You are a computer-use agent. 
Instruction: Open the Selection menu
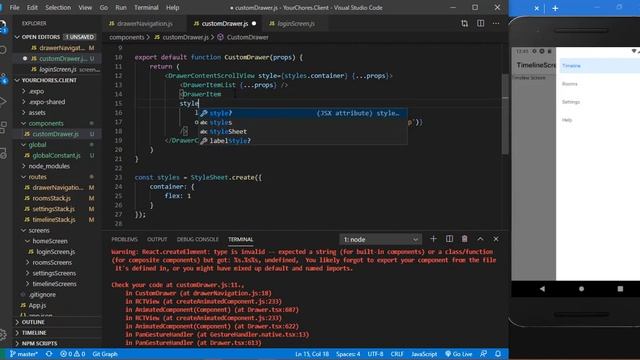[58, 7]
